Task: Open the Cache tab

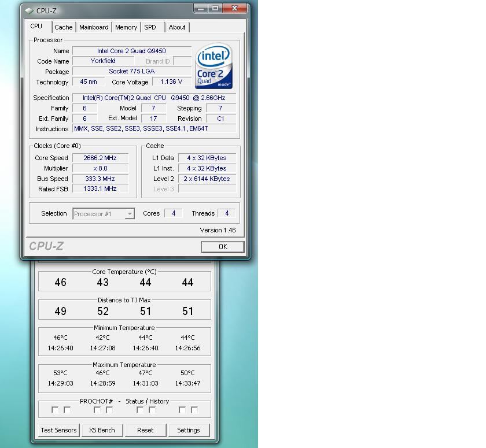Action: (x=64, y=27)
